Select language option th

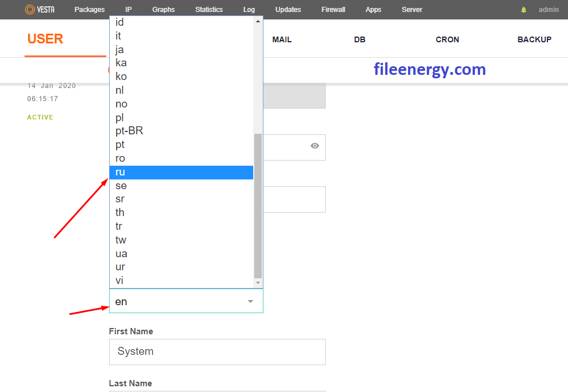pos(181,213)
